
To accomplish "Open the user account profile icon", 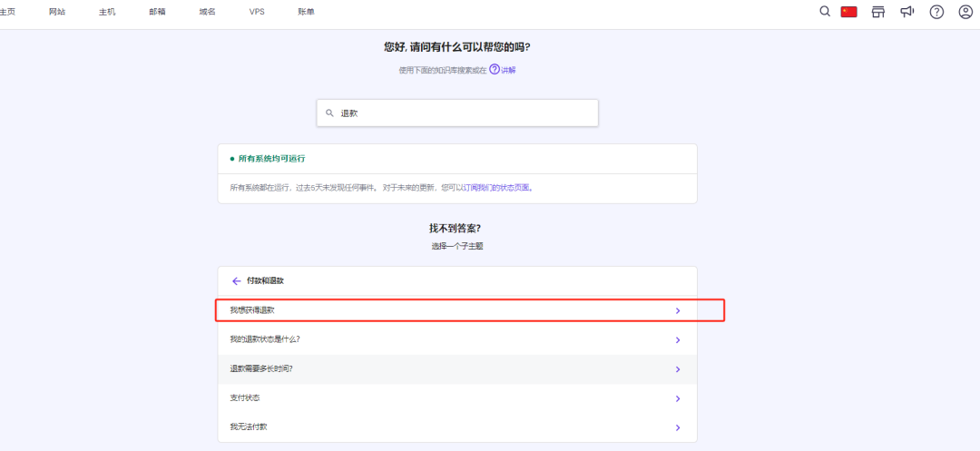I will click(x=965, y=12).
